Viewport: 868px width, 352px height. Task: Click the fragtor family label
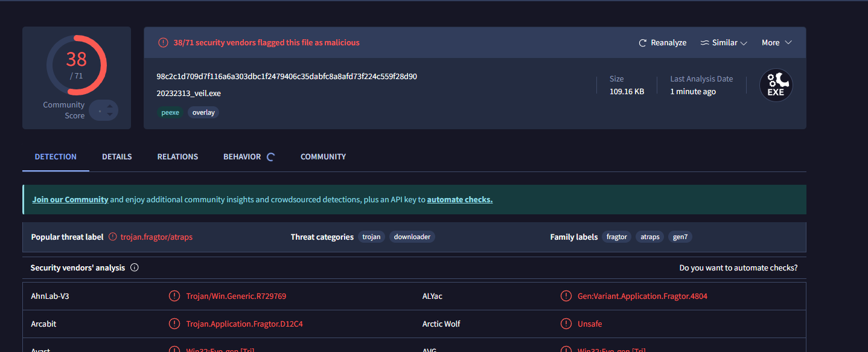click(617, 237)
